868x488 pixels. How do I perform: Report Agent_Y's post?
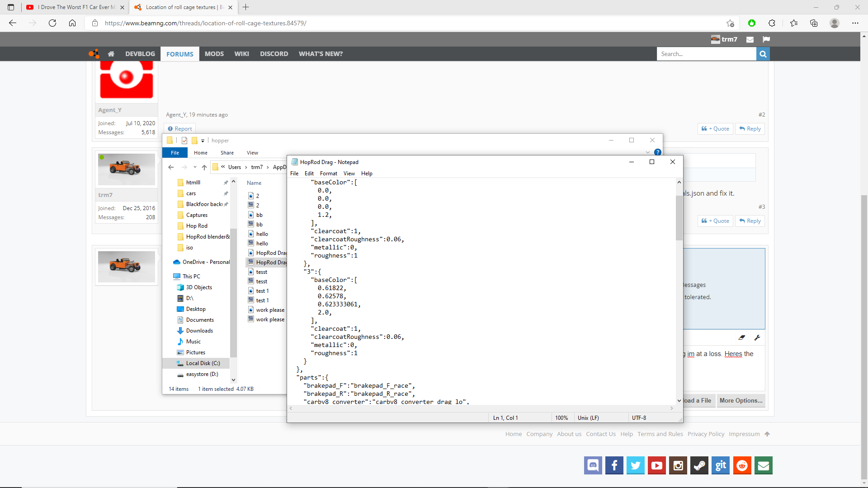180,129
